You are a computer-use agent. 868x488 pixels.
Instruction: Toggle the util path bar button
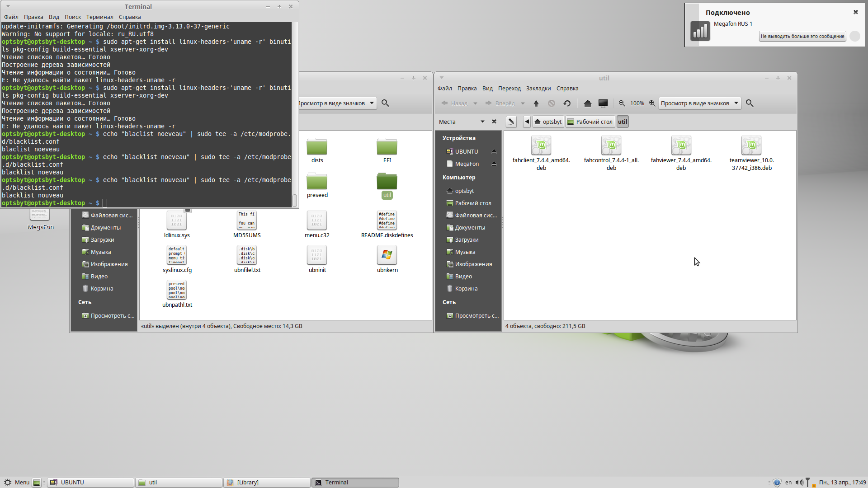[623, 122]
